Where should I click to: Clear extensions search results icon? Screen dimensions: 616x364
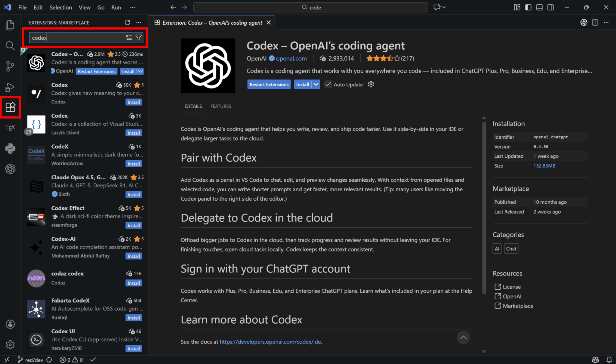129,38
